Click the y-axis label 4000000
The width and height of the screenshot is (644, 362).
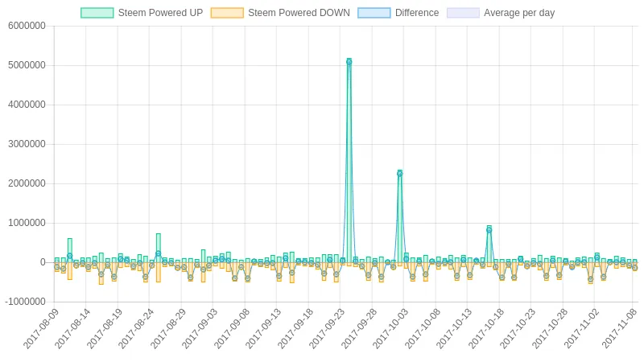click(x=27, y=105)
